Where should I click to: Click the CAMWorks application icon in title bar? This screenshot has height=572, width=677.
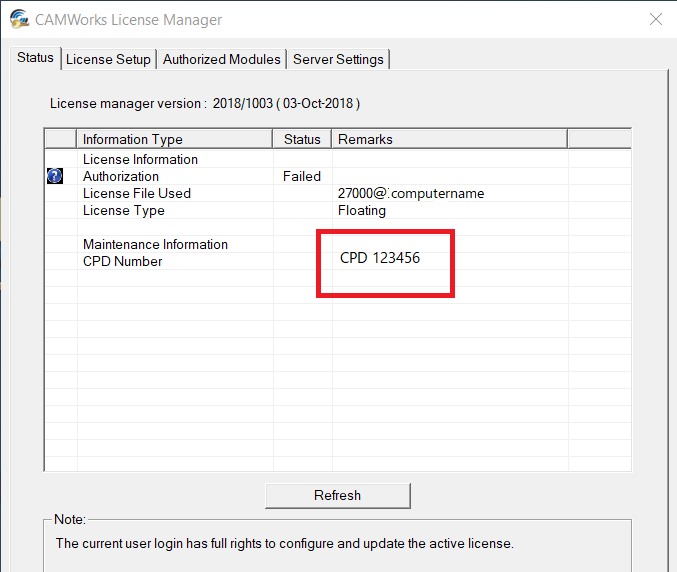(x=19, y=19)
